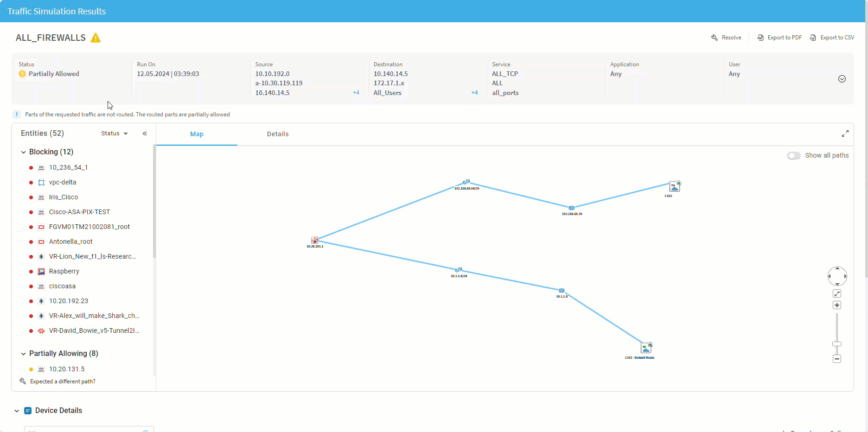Switch to the Details tab
The height and width of the screenshot is (432, 868).
(278, 134)
